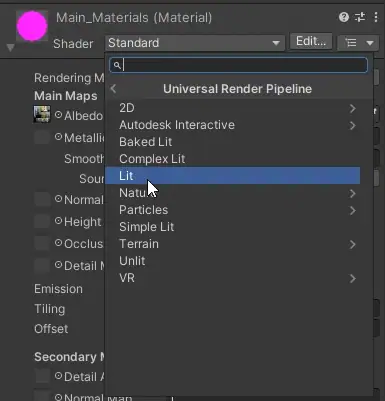Click the Height Map texture slot

[x=42, y=221]
